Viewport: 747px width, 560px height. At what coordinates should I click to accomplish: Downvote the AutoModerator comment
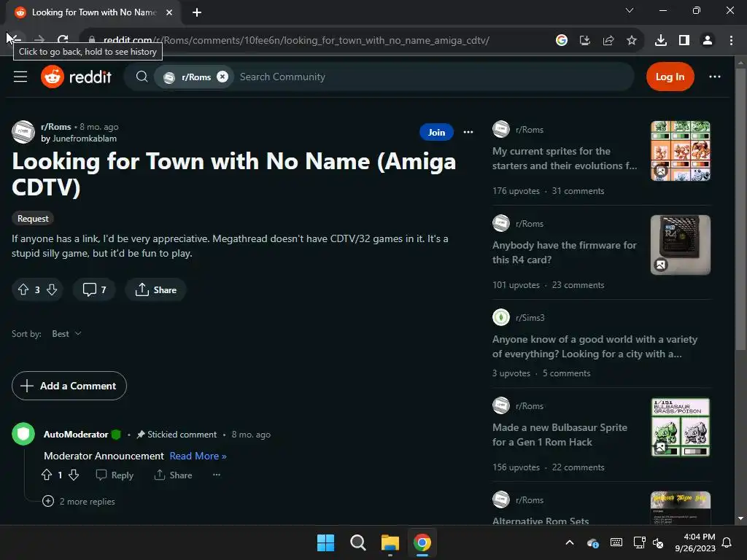point(74,475)
